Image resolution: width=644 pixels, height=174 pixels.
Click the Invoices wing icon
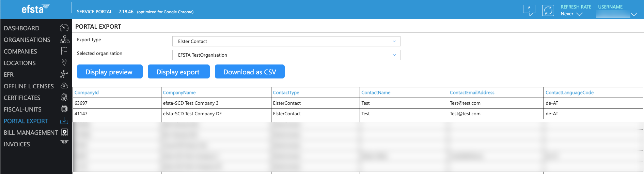pos(64,142)
